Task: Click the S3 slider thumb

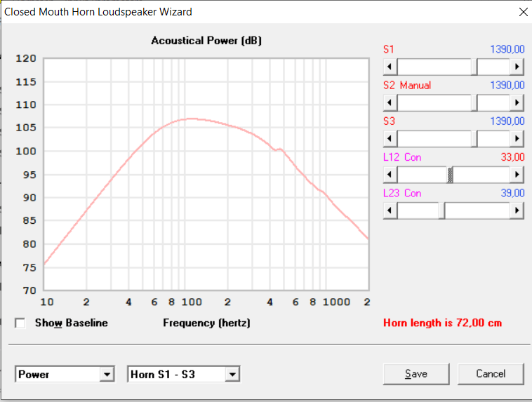Action: click(474, 138)
